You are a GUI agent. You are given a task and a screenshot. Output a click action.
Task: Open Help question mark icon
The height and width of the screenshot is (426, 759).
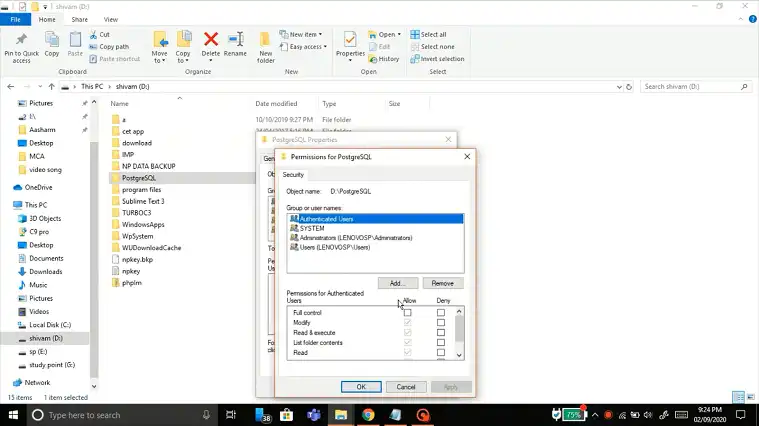tap(753, 19)
